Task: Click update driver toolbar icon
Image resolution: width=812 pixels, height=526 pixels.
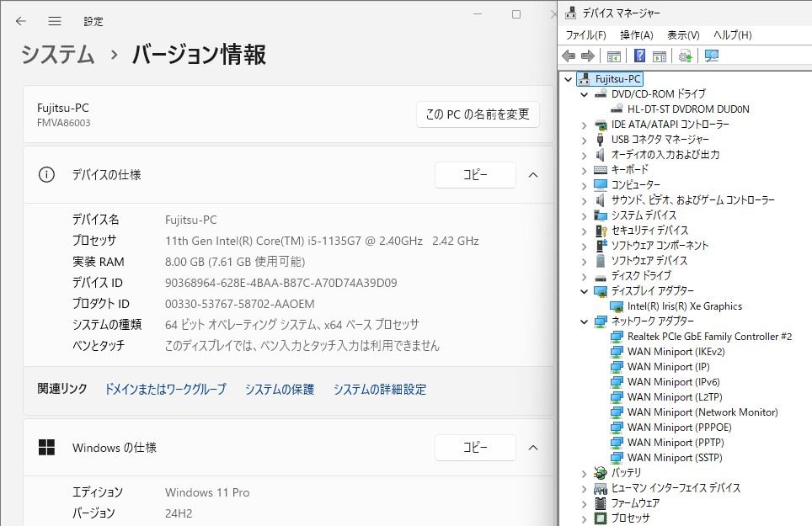Action: point(685,56)
